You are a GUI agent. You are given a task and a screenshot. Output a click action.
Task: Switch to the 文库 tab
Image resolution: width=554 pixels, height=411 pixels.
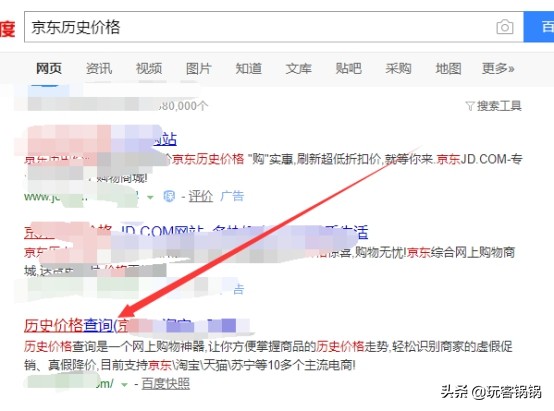coord(299,68)
